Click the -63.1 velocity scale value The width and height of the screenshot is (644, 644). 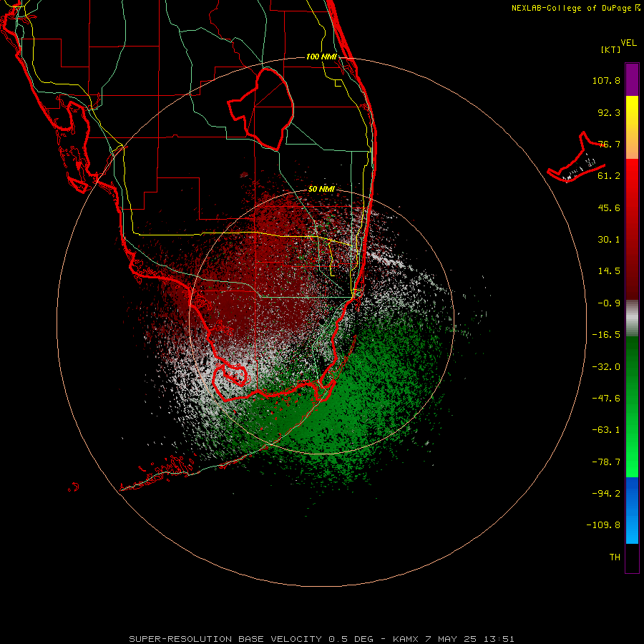(x=606, y=430)
